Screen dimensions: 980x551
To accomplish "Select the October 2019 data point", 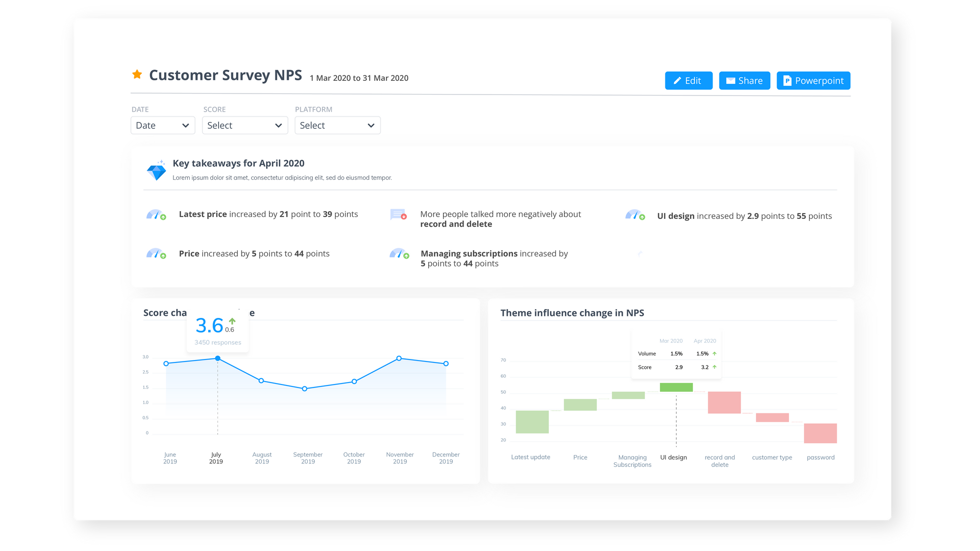I will 354,382.
